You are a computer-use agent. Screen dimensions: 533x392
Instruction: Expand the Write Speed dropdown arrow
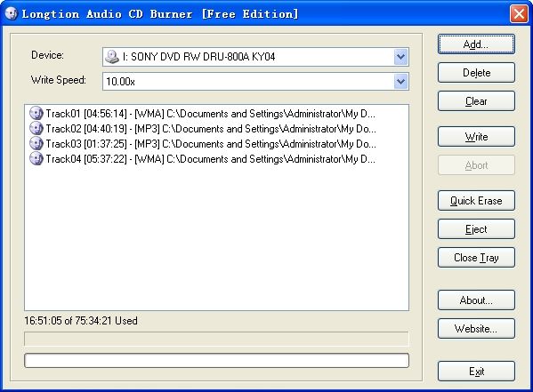point(400,82)
